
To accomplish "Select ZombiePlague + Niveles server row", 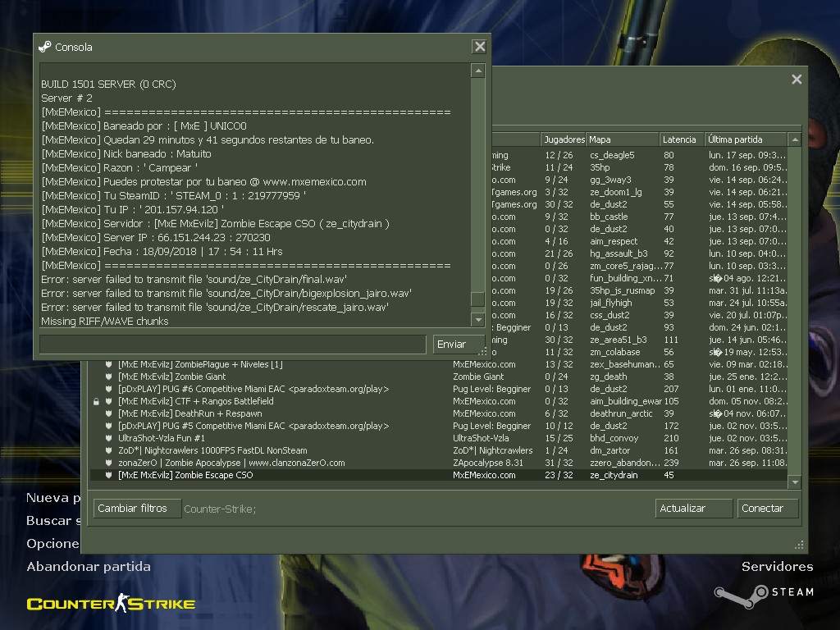I will [439, 365].
